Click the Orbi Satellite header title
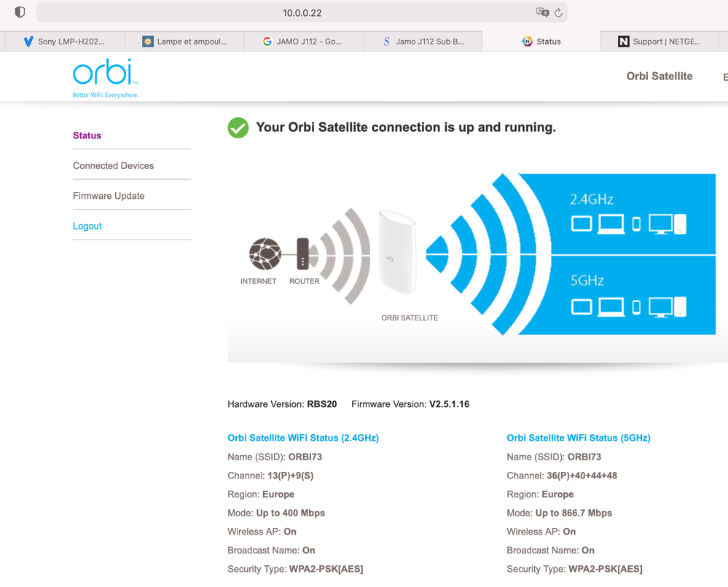 click(659, 76)
